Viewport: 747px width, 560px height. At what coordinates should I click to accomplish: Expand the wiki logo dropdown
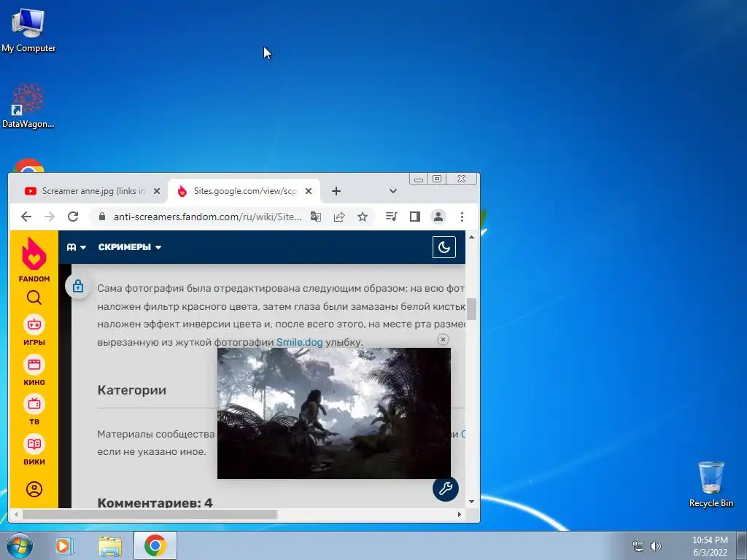tap(76, 247)
